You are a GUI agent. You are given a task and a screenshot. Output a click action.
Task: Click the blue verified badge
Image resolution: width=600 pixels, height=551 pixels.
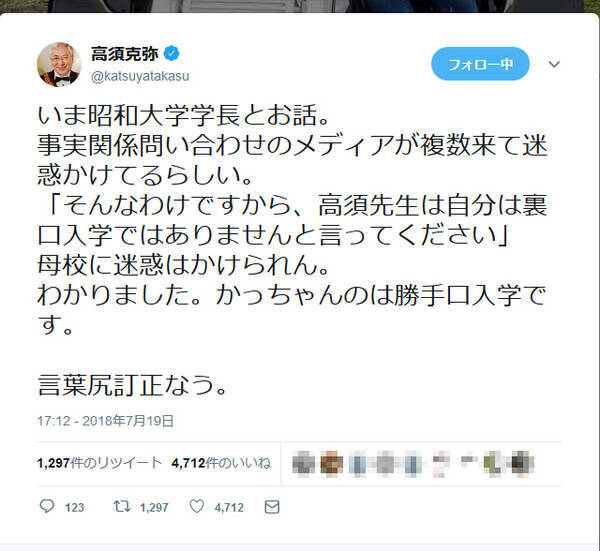point(171,54)
